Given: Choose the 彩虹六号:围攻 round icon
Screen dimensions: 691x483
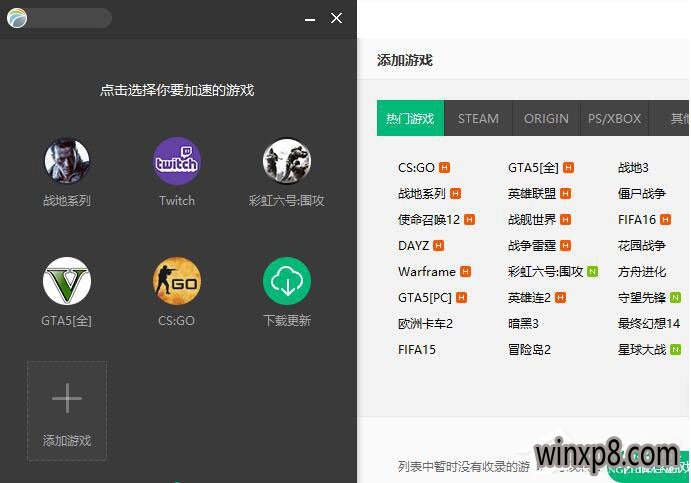Looking at the screenshot, I should 287,160.
